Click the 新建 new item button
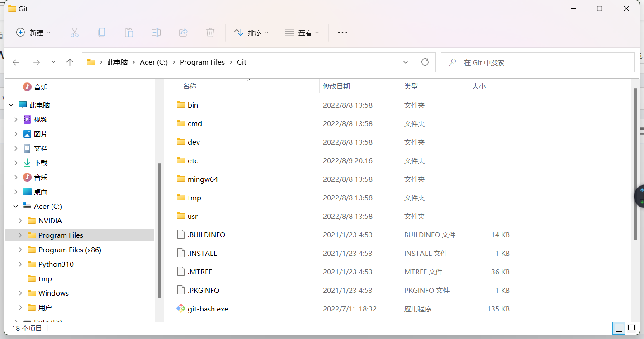Screen dimensions: 644x339 click(x=33, y=33)
